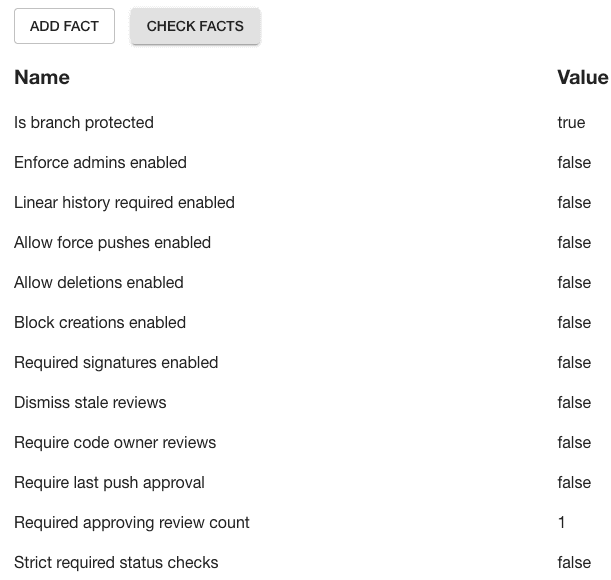The height and width of the screenshot is (580, 611).
Task: Click the review count value 1
Action: tap(562, 523)
